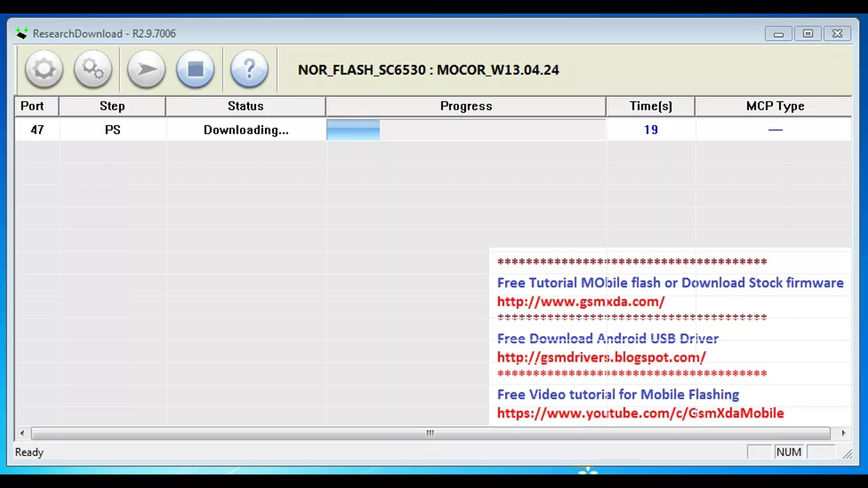This screenshot has width=868, height=488.
Task: Click the Load Packet gear icon
Action: click(44, 69)
